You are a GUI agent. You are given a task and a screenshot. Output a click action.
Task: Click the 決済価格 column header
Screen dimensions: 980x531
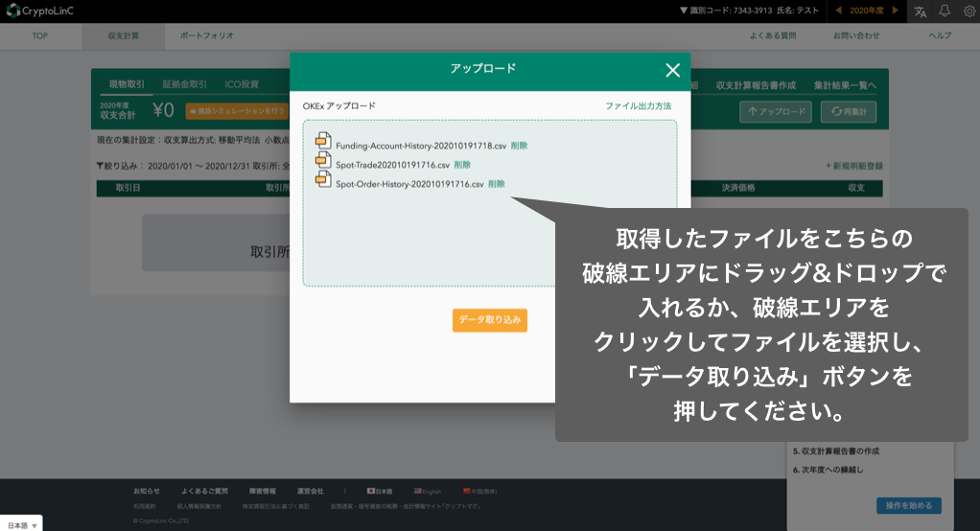tap(738, 188)
